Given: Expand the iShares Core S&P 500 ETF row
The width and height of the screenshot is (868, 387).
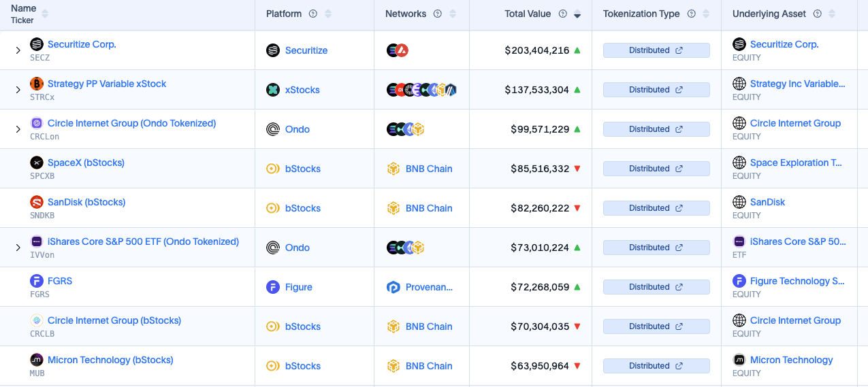Looking at the screenshot, I should coord(18,248).
